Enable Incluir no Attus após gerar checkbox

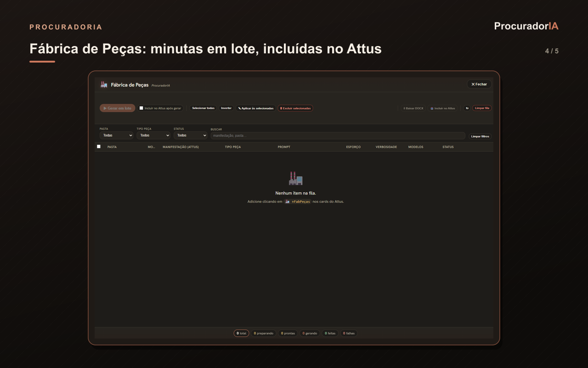[141, 108]
